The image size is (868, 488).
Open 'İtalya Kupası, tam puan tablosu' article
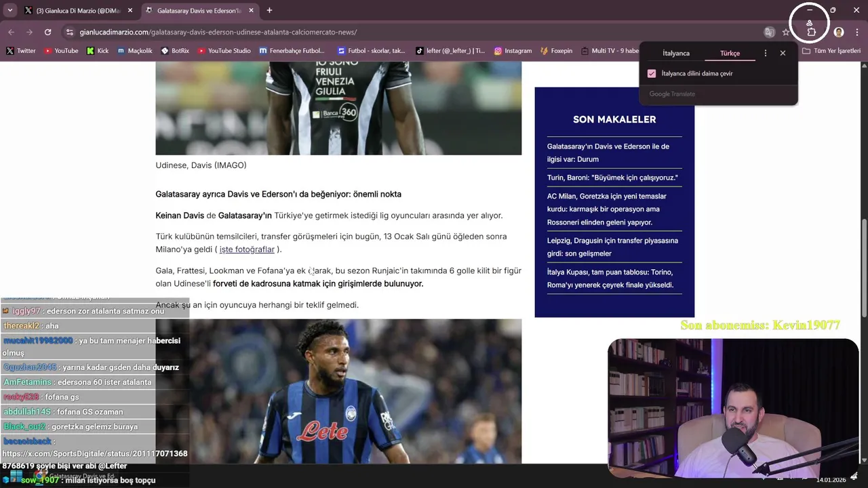(x=610, y=279)
